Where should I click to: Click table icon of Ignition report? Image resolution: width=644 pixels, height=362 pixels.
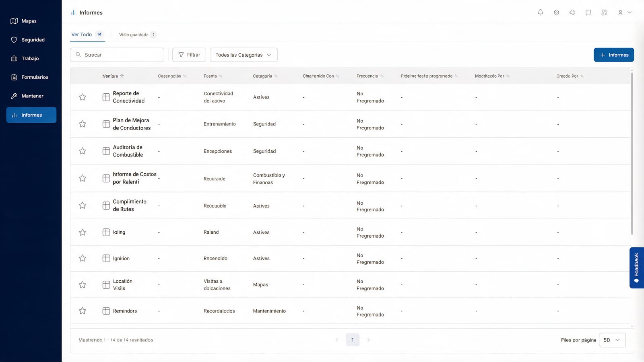(106, 258)
